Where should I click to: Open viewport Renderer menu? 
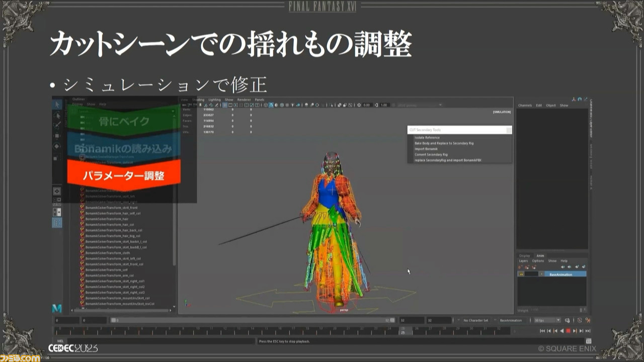pyautogui.click(x=244, y=100)
